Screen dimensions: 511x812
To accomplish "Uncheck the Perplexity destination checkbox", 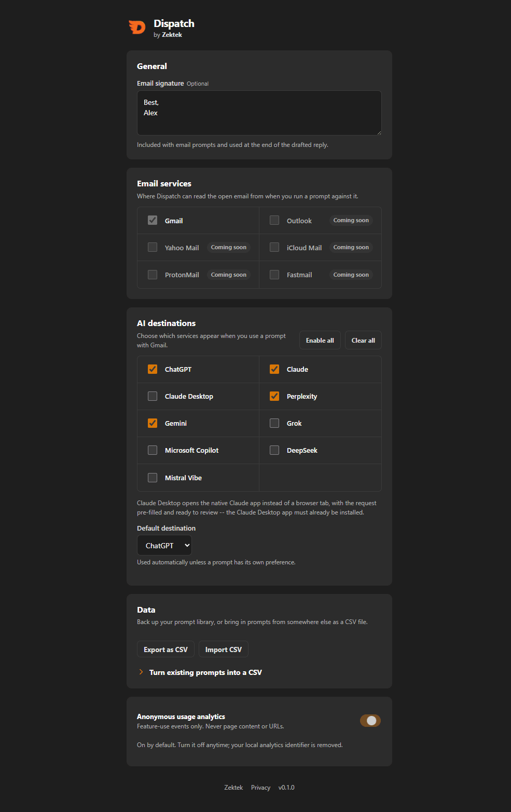I will click(274, 396).
